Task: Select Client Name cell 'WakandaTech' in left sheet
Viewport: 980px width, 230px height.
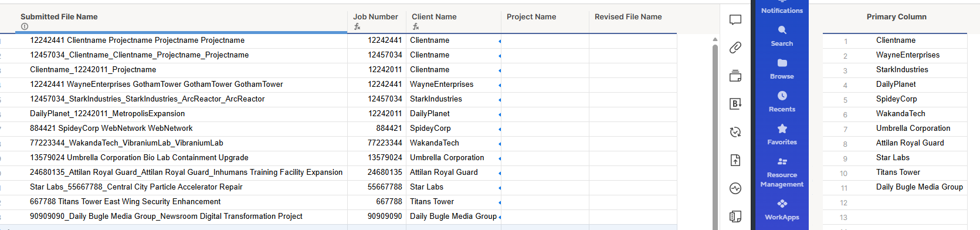Action: point(453,143)
